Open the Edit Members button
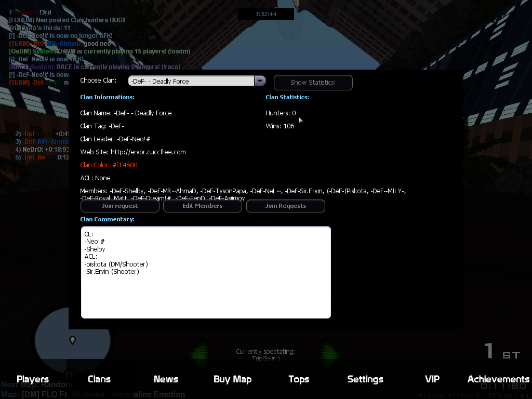 (203, 206)
